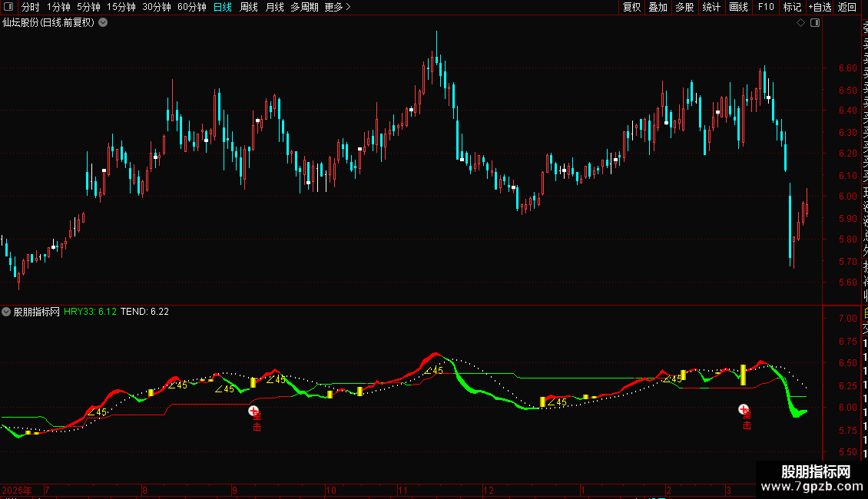Toggle the right side panel icon

point(815,23)
